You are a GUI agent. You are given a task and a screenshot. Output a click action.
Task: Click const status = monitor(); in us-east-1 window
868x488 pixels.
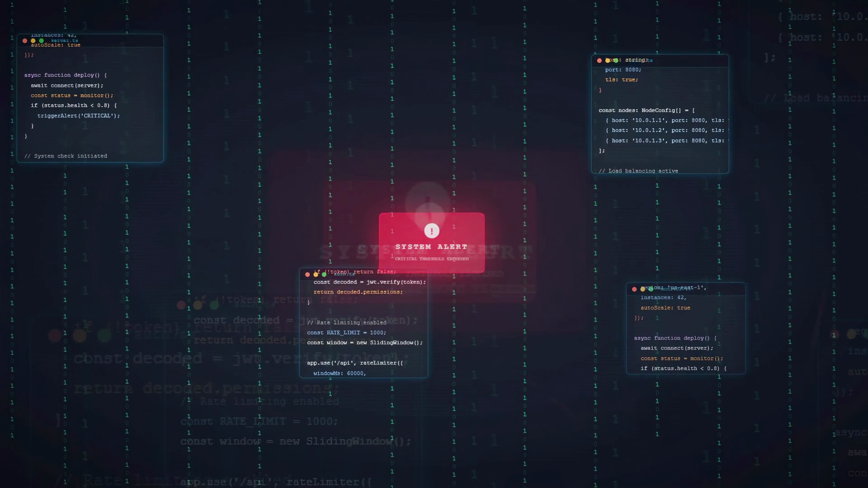[x=682, y=358]
